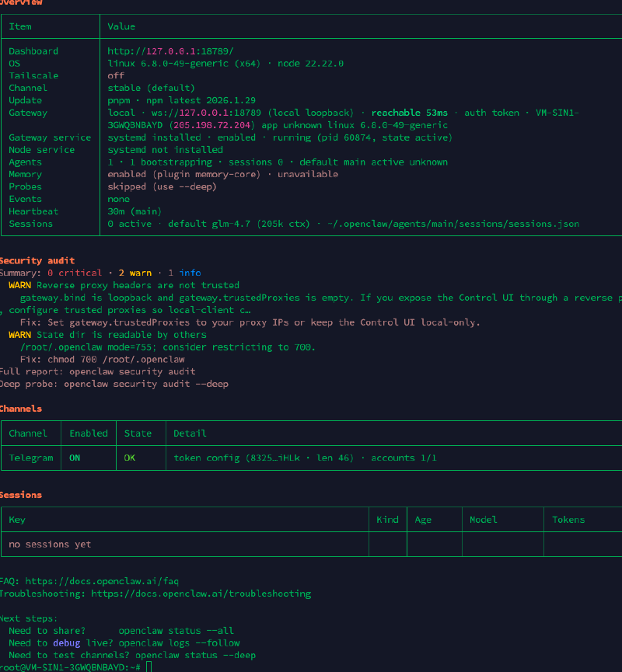Click the 'no sessions yet' table row
Viewport: 622px width, 672px height.
point(50,545)
